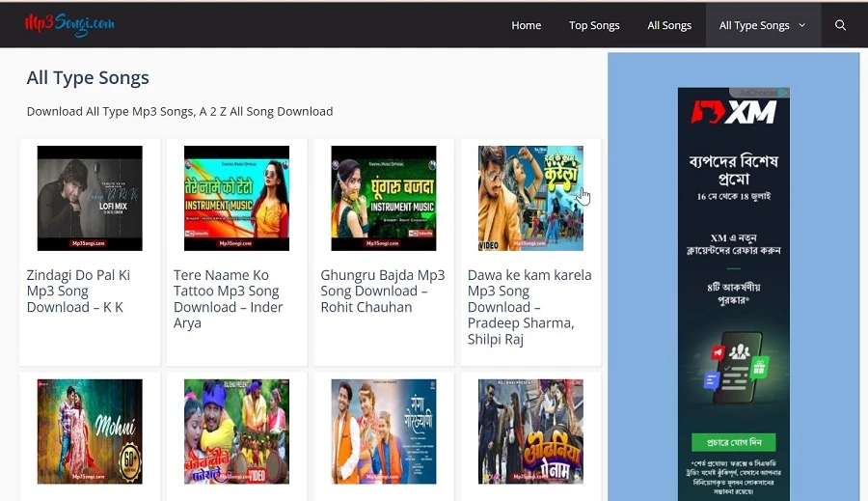Screen dimensions: 868x501
Task: Open the dancers song thumbnail with blue-capped man
Action: click(x=236, y=431)
